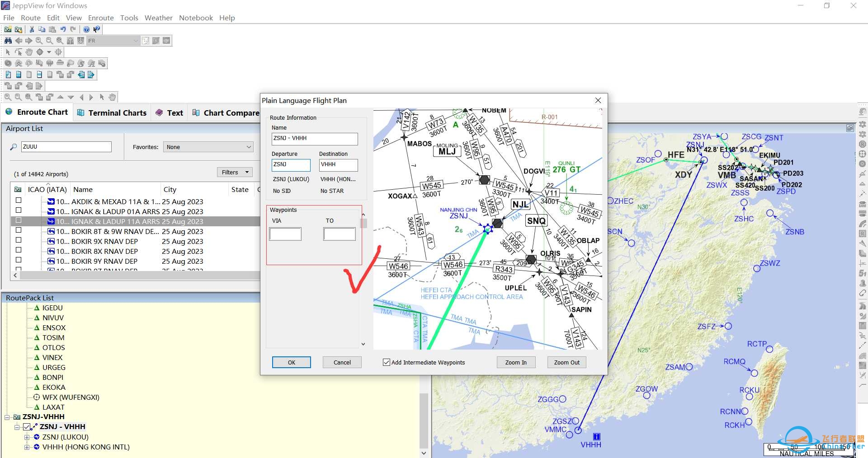Open the Route menu
The width and height of the screenshot is (868, 458).
[x=31, y=18]
